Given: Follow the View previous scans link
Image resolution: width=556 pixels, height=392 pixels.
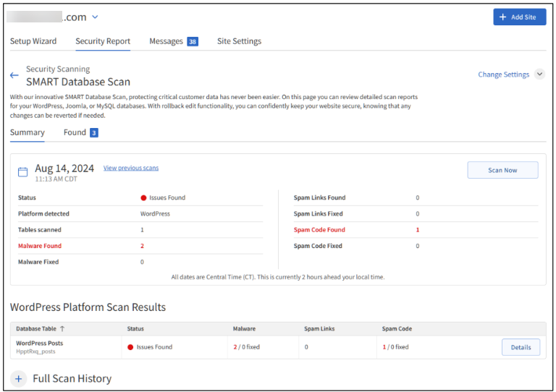Looking at the screenshot, I should [131, 168].
